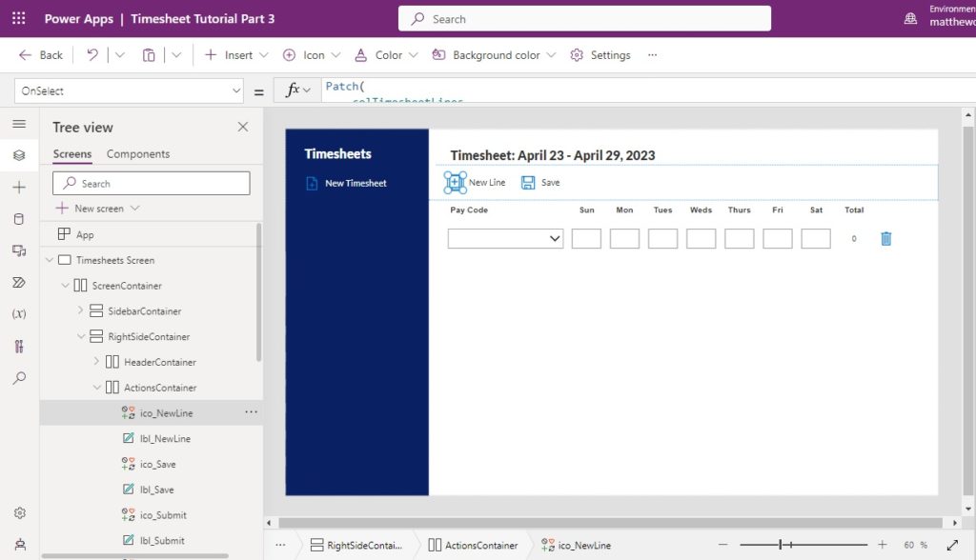This screenshot has height=560, width=976.
Task: Click the Back button in the toolbar
Action: [39, 54]
